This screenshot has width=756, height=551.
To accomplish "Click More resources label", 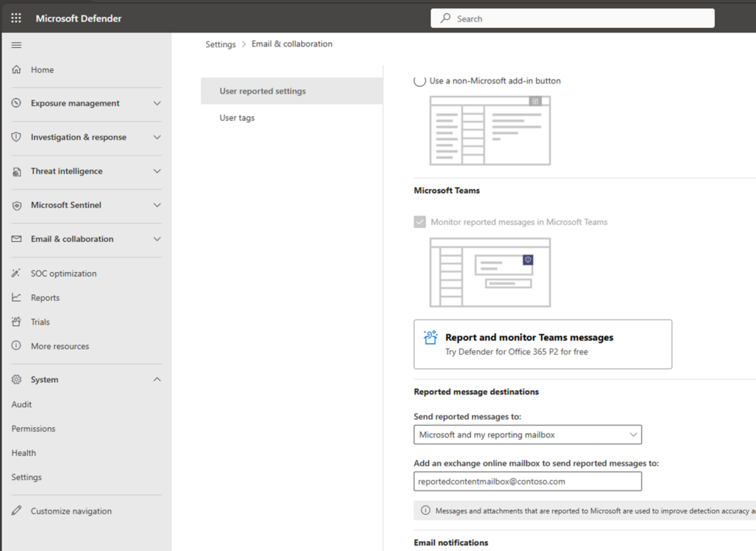I will [x=60, y=346].
